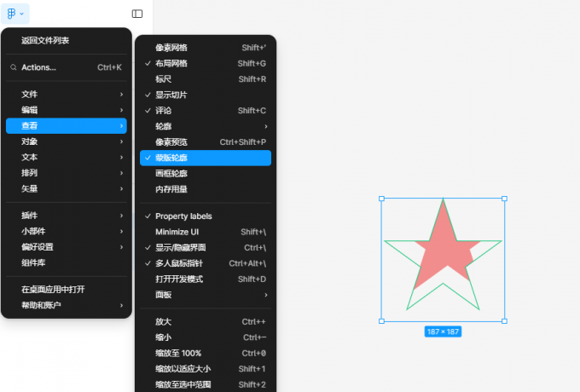The height and width of the screenshot is (392, 580).
Task: Uncheck 显示切片 option
Action: 206,95
